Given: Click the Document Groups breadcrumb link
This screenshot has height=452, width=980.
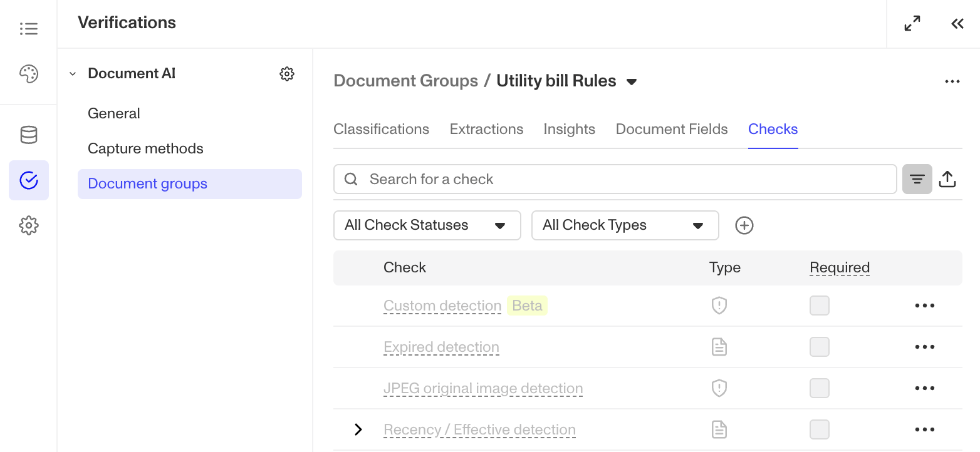Looking at the screenshot, I should click(406, 80).
